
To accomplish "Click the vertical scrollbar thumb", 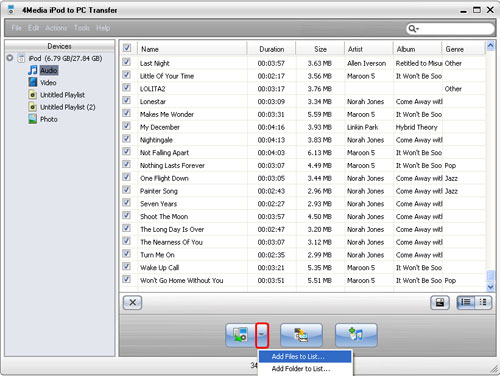I will point(490,276).
